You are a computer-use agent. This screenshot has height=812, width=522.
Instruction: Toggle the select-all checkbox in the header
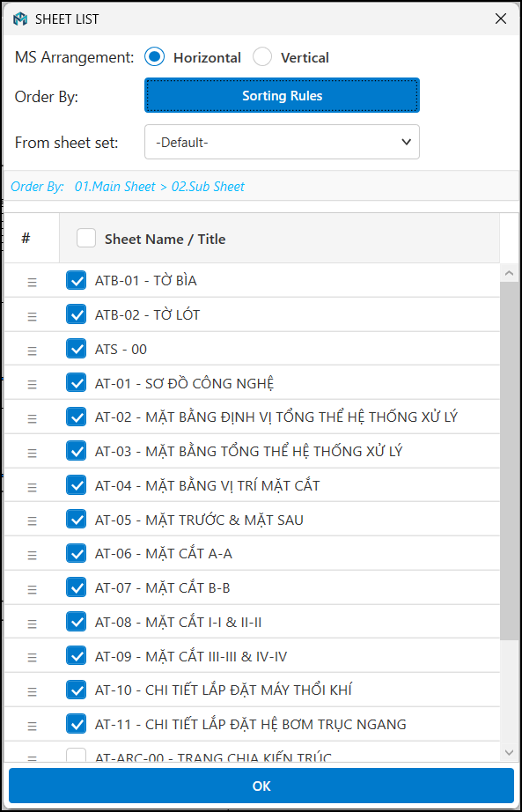click(x=86, y=238)
